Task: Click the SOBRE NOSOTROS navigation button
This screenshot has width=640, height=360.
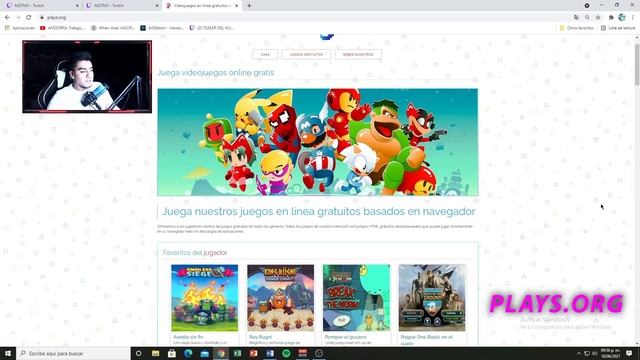Action: 358,54
